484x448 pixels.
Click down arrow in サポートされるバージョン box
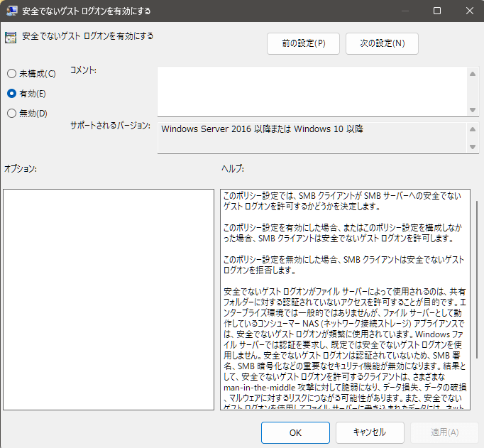(473, 147)
